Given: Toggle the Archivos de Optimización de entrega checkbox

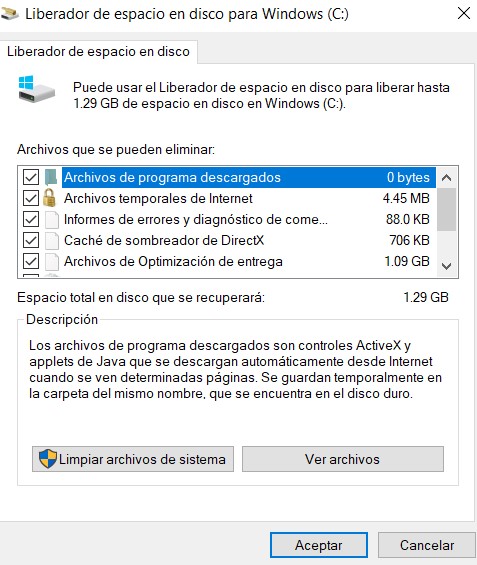Looking at the screenshot, I should pos(31,261).
